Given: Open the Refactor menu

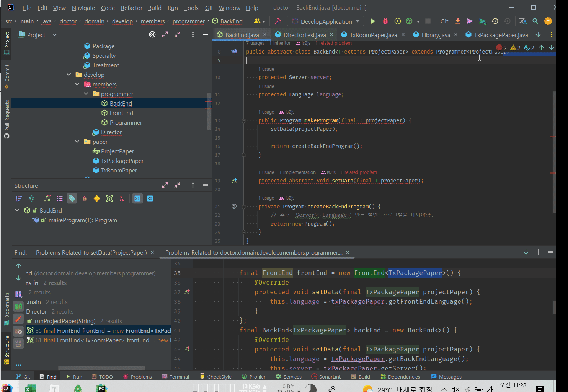Looking at the screenshot, I should (131, 8).
